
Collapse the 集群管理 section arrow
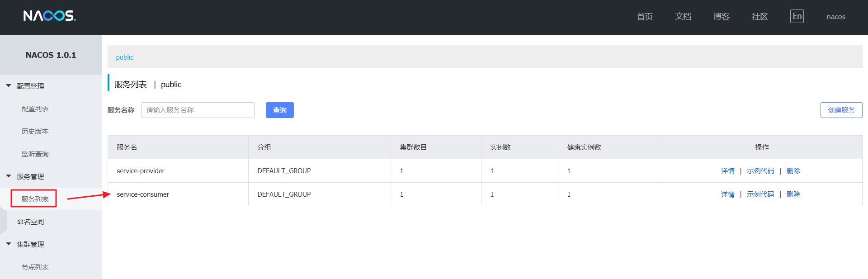[9, 244]
